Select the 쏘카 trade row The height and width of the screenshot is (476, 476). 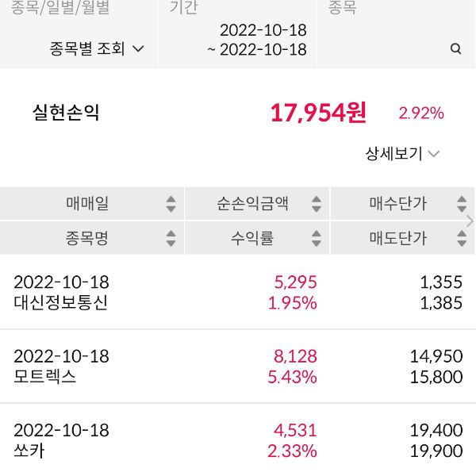[238, 441]
